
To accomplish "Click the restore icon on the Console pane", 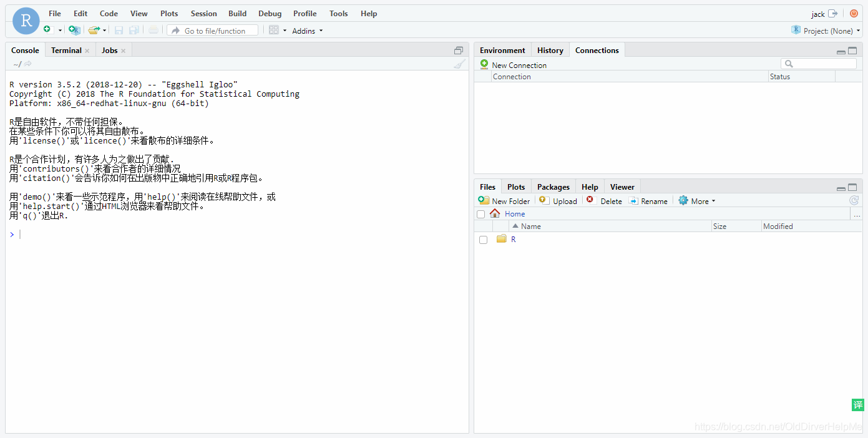I will (459, 51).
